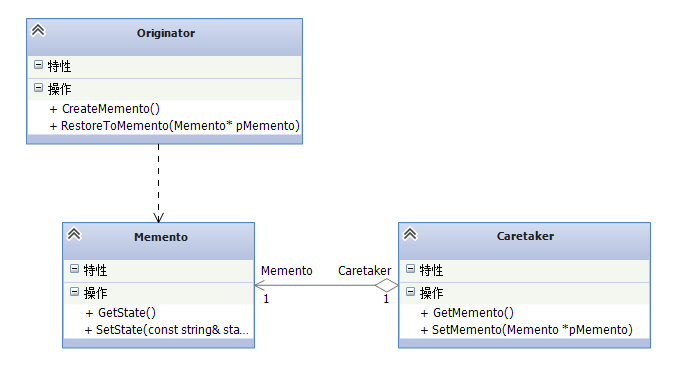Collapse Originator 操作 section
This screenshot has width=692, height=377.
[38, 88]
